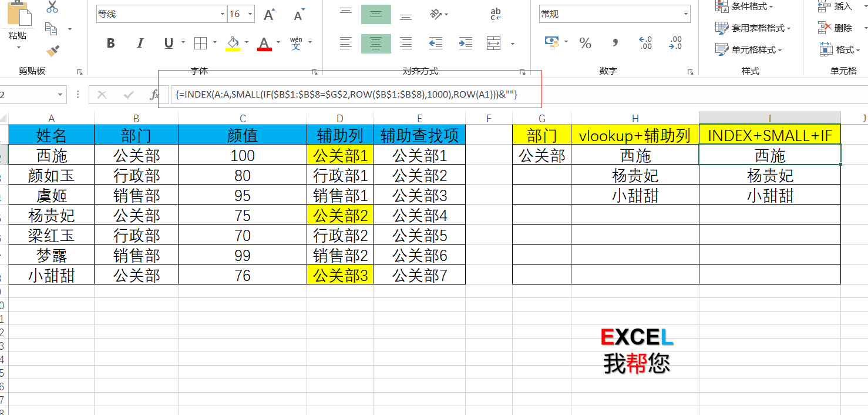Open clipboard group dialog launcher
The width and height of the screenshot is (868, 415).
click(x=79, y=72)
